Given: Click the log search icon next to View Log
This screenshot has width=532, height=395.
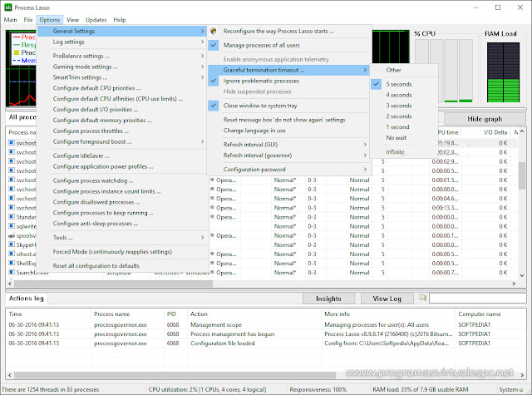Looking at the screenshot, I should click(422, 298).
